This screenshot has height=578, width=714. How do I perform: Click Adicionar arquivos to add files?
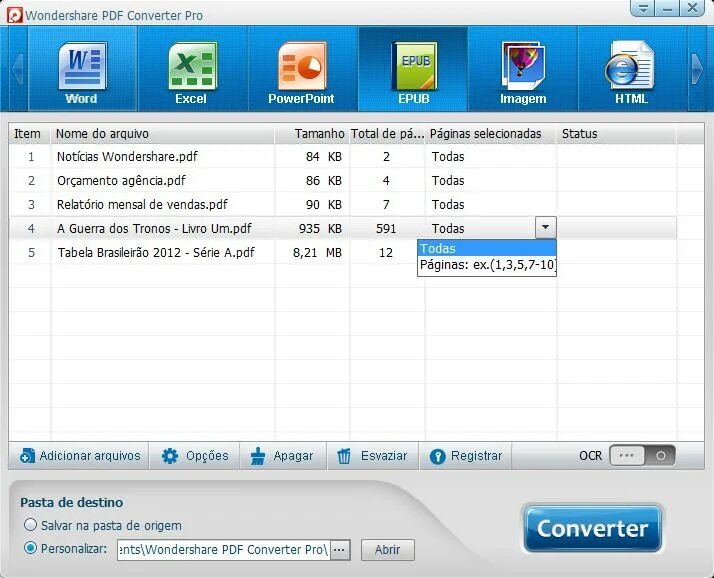point(80,455)
